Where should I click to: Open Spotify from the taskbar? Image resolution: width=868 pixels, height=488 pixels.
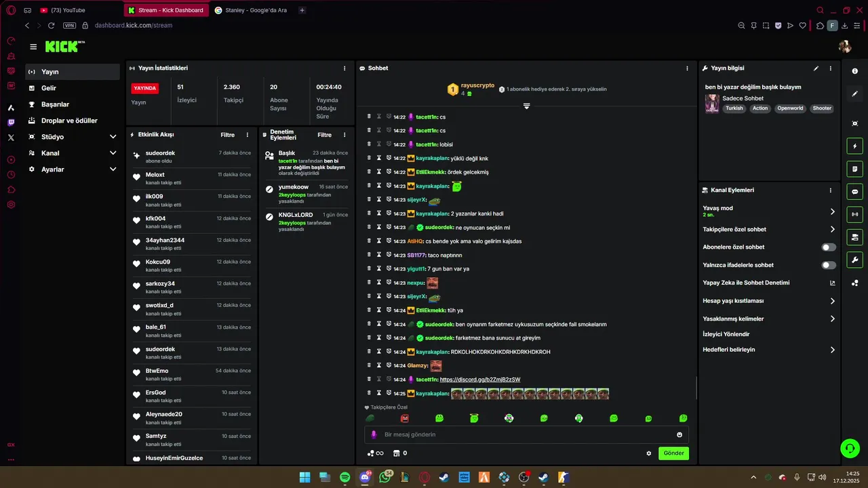[x=344, y=478]
